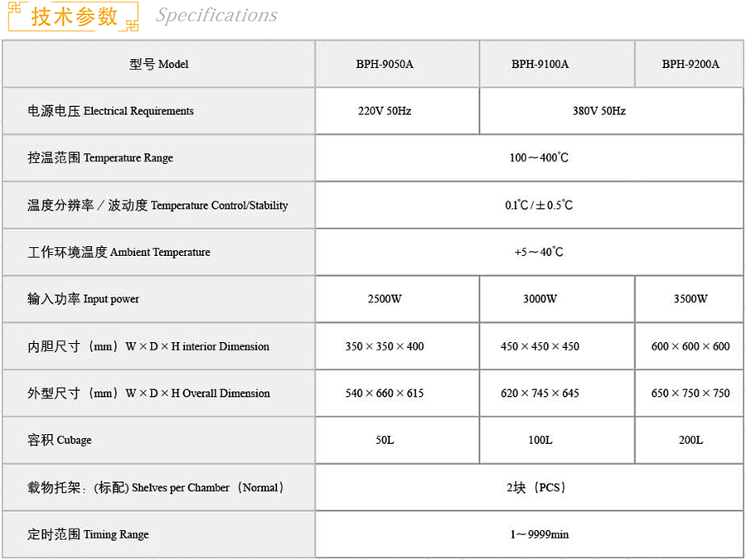
Task: Click the italic Specifications heading text
Action: coord(216,16)
